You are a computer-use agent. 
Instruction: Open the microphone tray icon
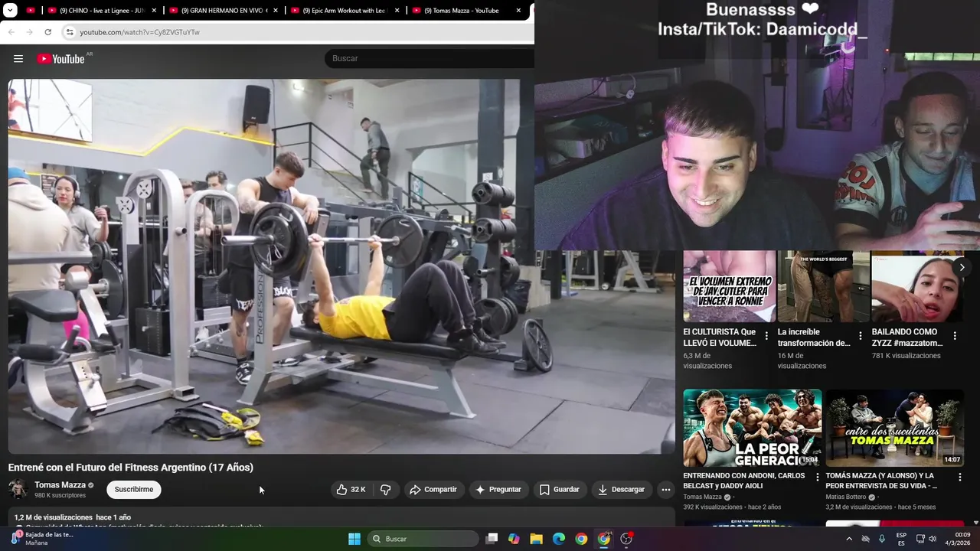point(882,539)
